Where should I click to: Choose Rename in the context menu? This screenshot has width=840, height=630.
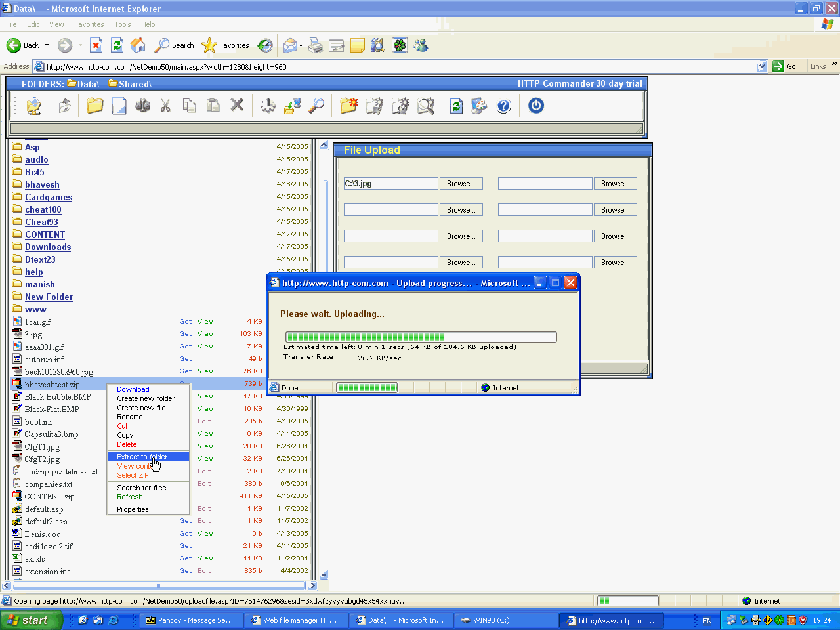pyautogui.click(x=130, y=417)
